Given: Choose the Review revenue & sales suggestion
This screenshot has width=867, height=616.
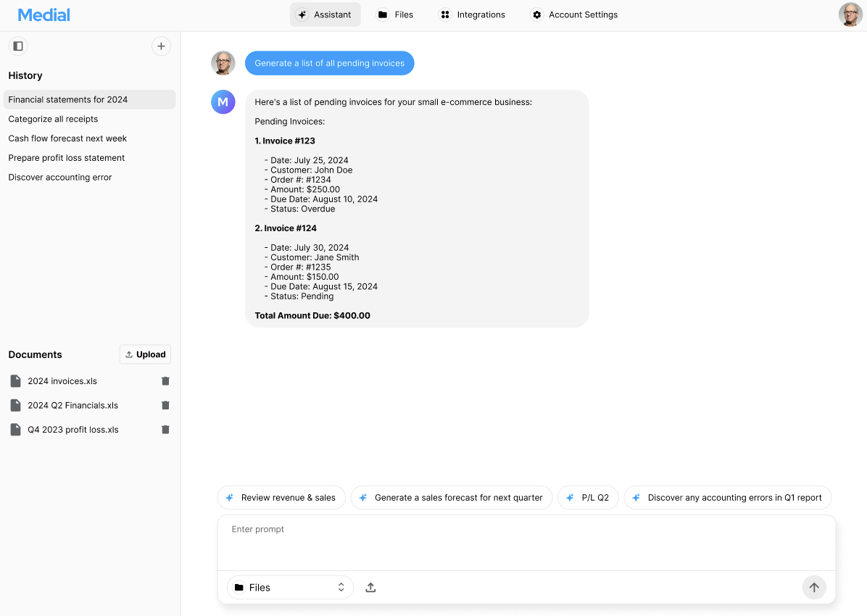Looking at the screenshot, I should pyautogui.click(x=281, y=498).
